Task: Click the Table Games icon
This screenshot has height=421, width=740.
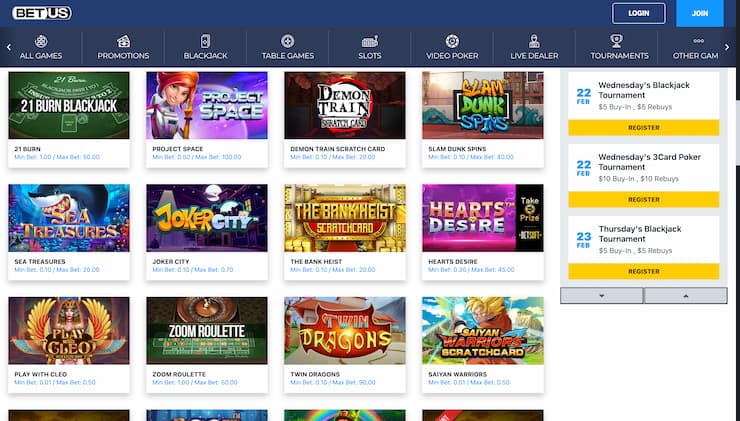Action: coord(287,42)
